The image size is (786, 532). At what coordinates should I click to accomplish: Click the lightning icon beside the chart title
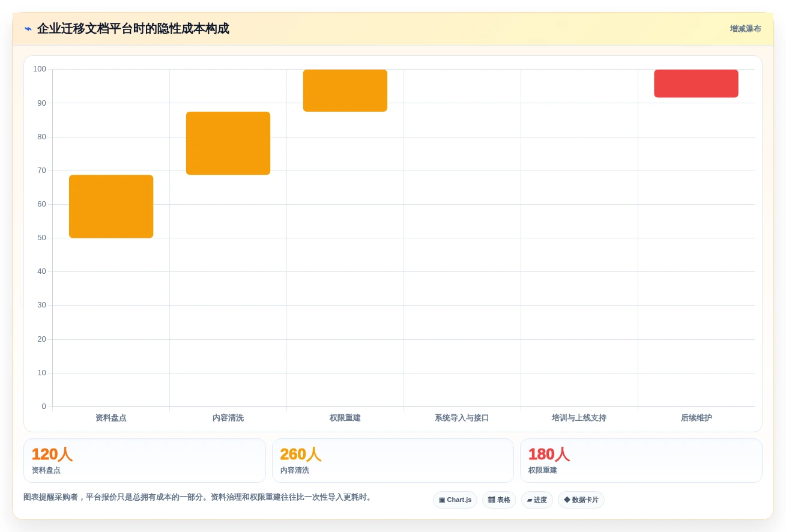point(28,29)
